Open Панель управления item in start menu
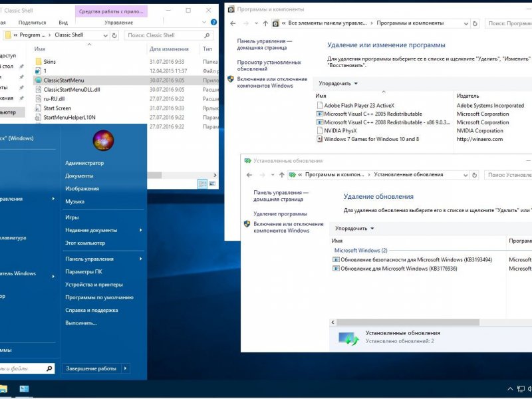Image resolution: width=532 pixels, height=399 pixels. [x=103, y=259]
